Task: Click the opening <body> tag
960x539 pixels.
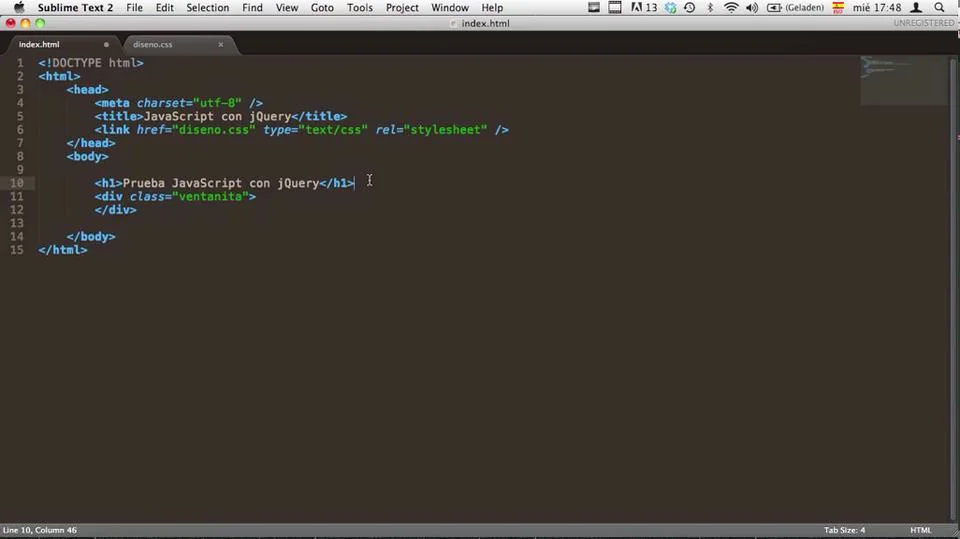Action: click(x=87, y=156)
